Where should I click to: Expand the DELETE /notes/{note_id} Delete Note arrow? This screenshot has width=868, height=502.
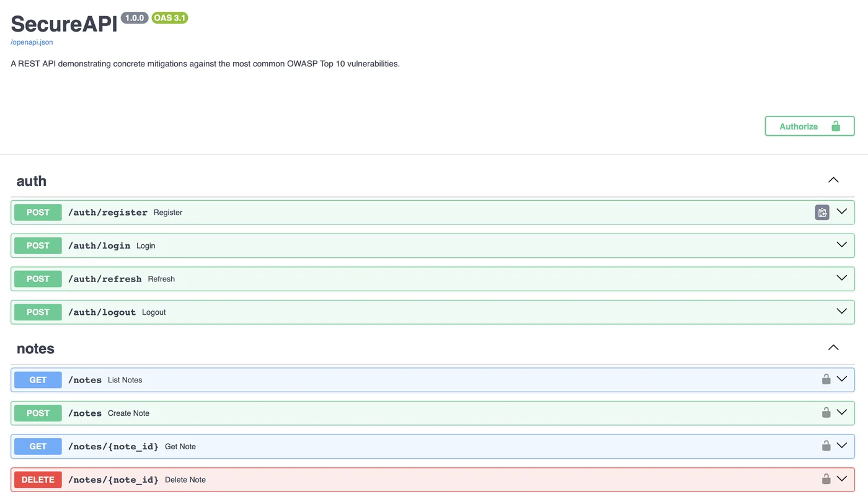tap(842, 478)
